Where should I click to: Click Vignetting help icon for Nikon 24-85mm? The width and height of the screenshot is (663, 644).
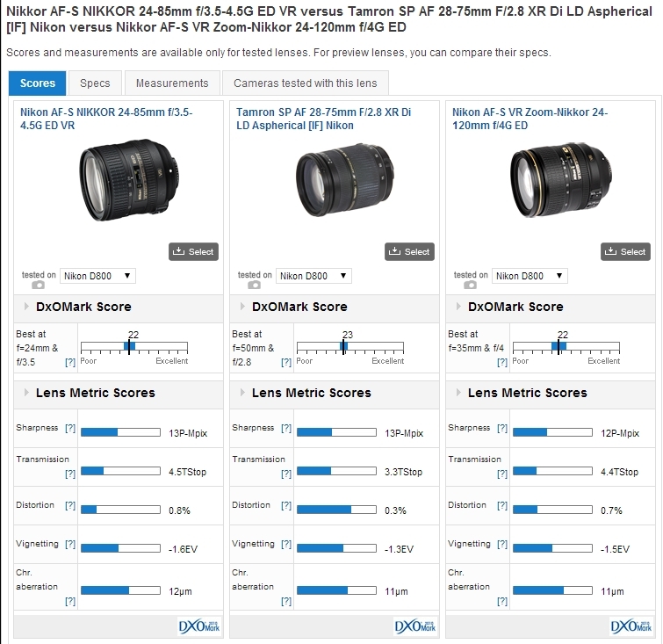(70, 544)
